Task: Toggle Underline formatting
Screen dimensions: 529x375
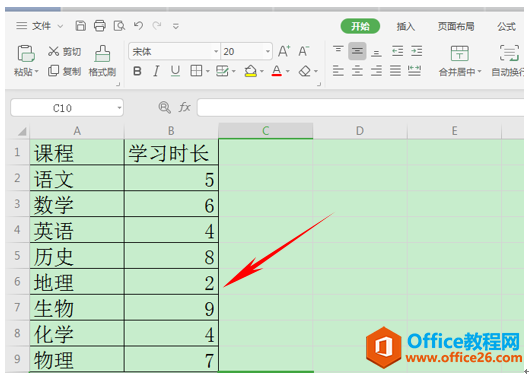Action: pyautogui.click(x=175, y=71)
